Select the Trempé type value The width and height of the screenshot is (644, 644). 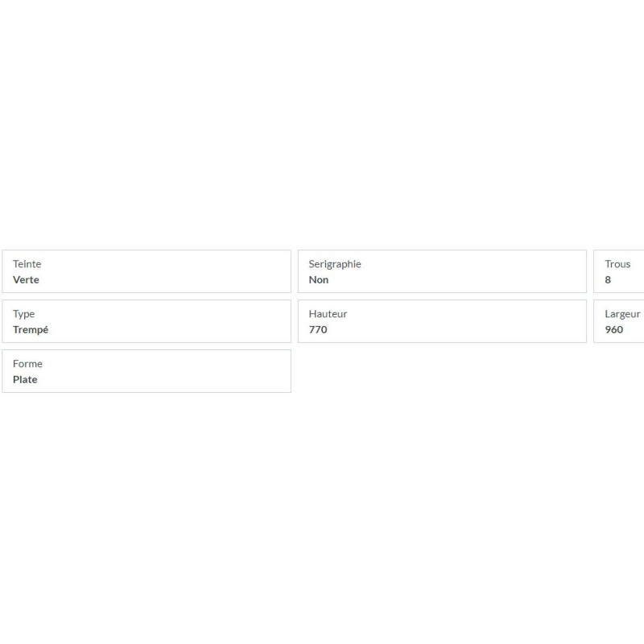click(31, 330)
